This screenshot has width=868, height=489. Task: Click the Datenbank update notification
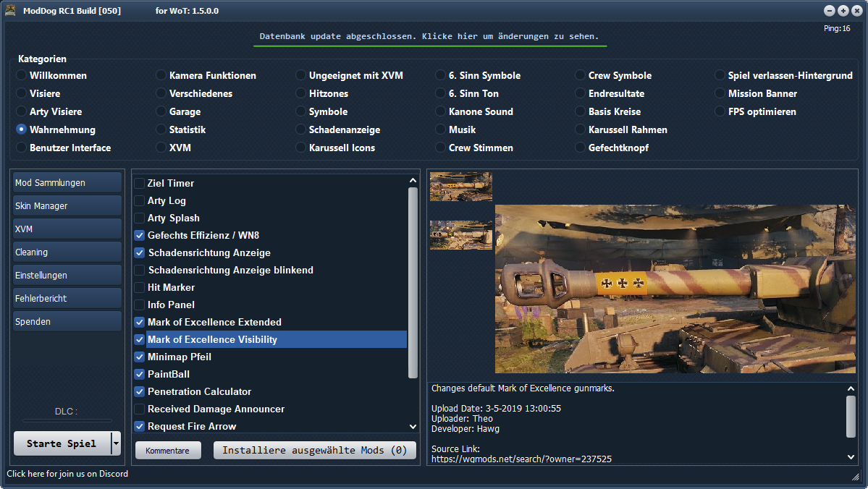tap(429, 36)
